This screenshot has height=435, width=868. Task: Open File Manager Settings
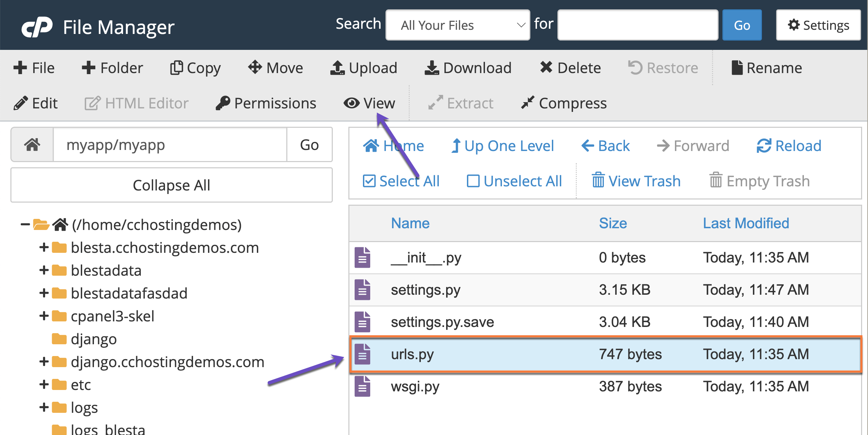(818, 25)
